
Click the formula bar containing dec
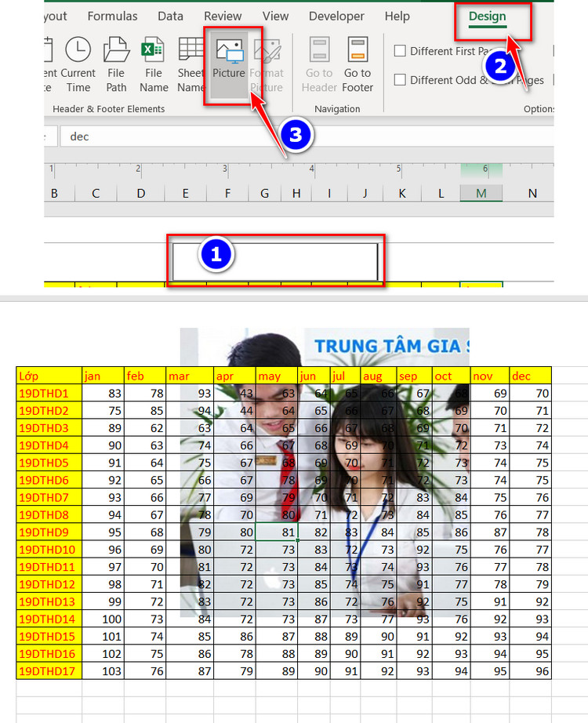[307, 136]
